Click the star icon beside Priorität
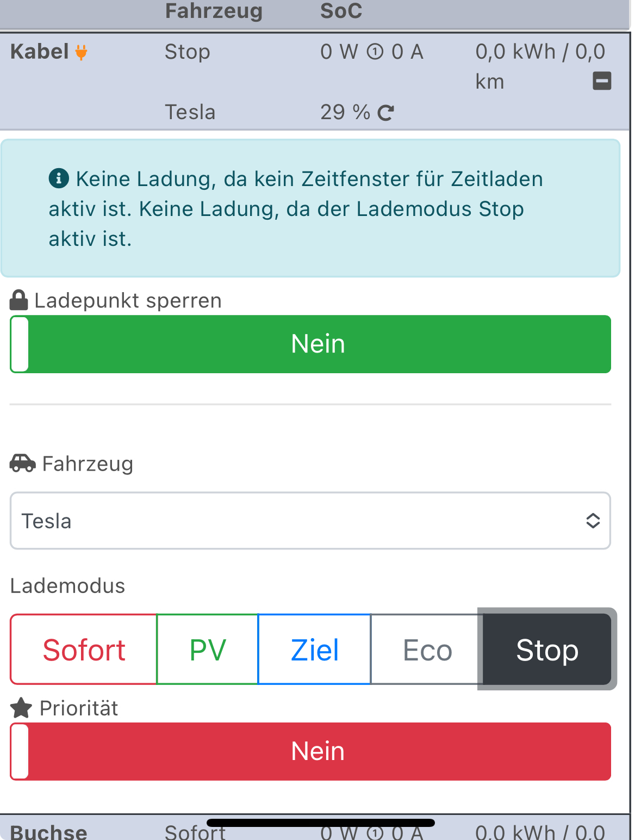The width and height of the screenshot is (641, 840). pos(21,708)
